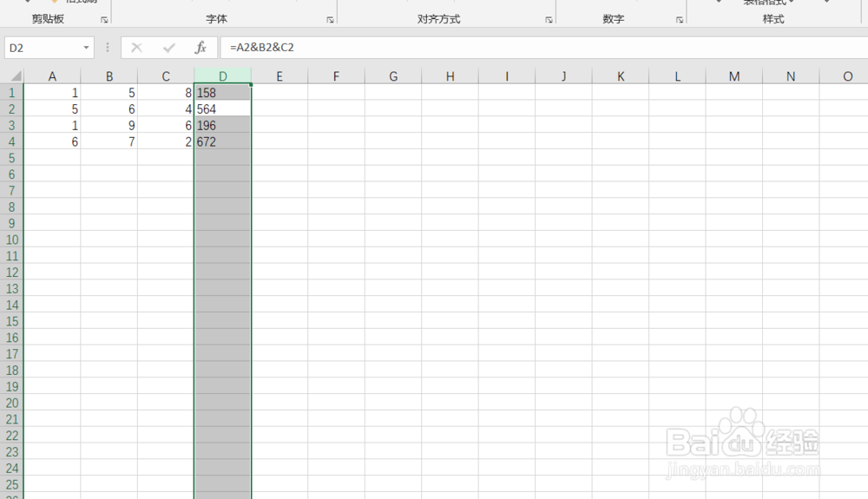Click cell D4 containing 672
The height and width of the screenshot is (499, 868).
click(x=222, y=141)
